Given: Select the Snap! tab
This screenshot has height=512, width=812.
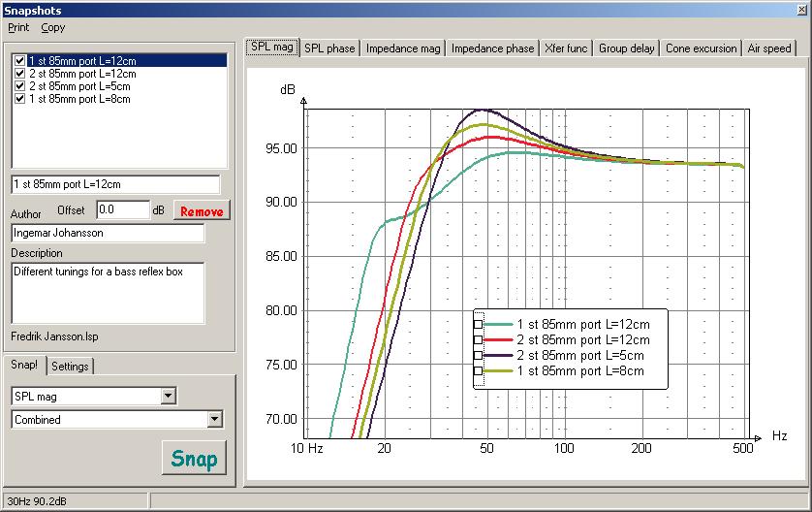Looking at the screenshot, I should [x=24, y=365].
